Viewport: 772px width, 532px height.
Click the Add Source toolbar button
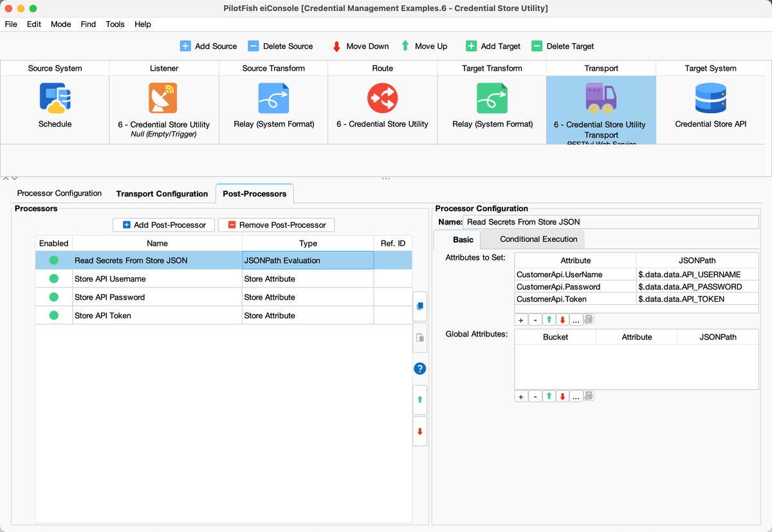[208, 46]
